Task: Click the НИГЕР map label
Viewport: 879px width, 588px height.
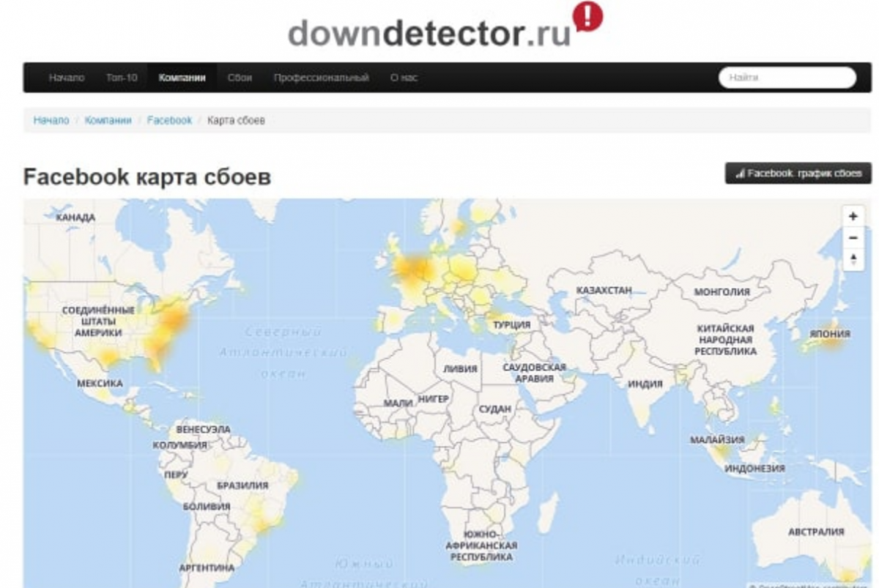Action: (x=433, y=398)
